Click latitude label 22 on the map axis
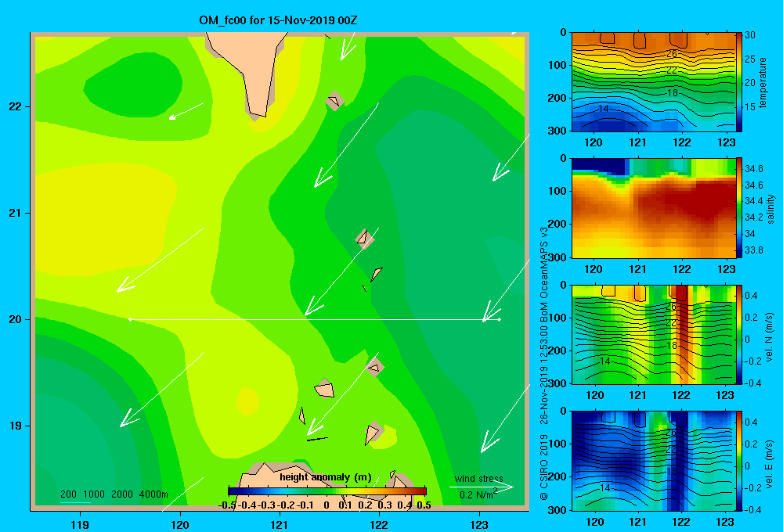Viewport: 783px width, 532px height. pyautogui.click(x=15, y=107)
